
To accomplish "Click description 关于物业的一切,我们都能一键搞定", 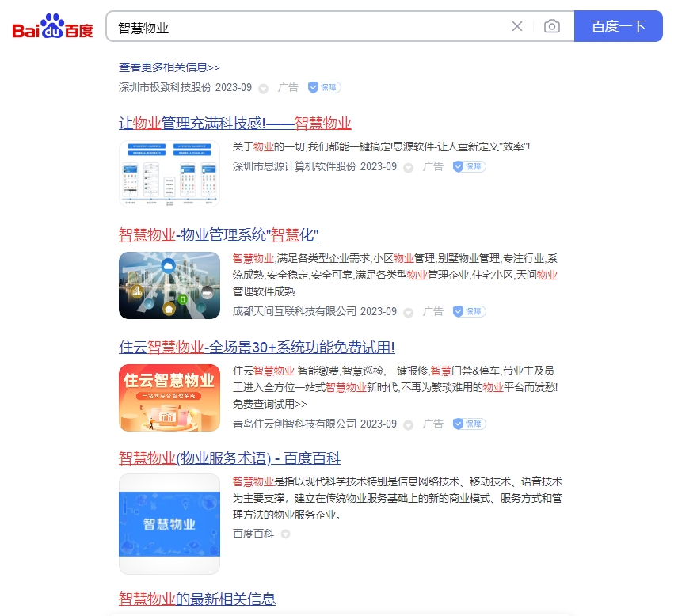I will pos(382,147).
